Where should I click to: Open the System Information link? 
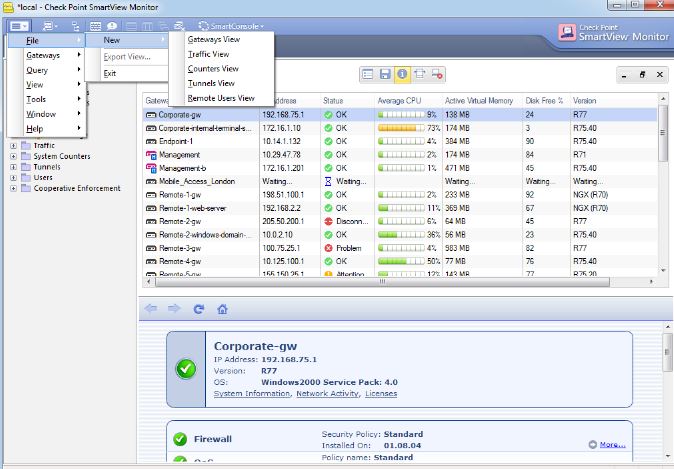pos(252,394)
